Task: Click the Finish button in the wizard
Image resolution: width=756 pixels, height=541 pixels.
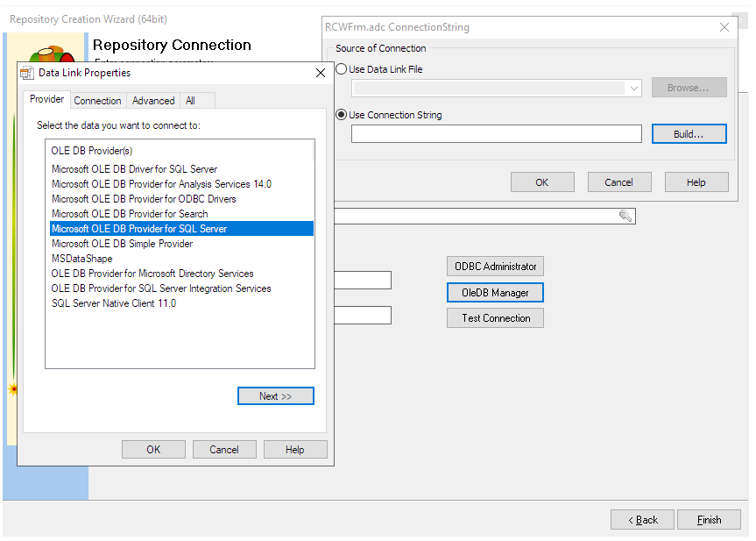Action: tap(709, 520)
